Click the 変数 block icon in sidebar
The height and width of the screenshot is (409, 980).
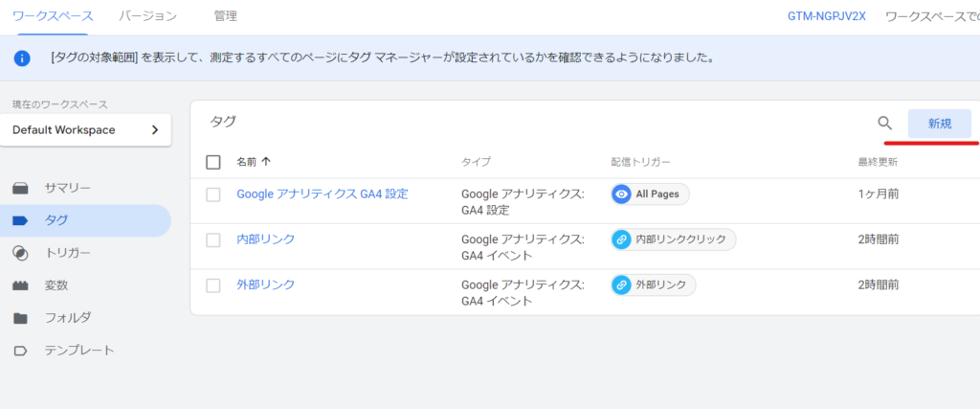click(20, 285)
